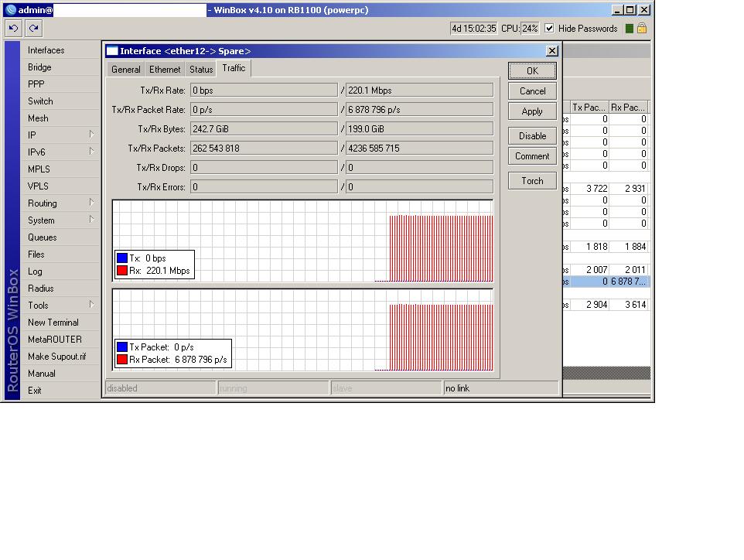Close the Interface ether12 dialog
This screenshot has width=744, height=560.
point(552,51)
